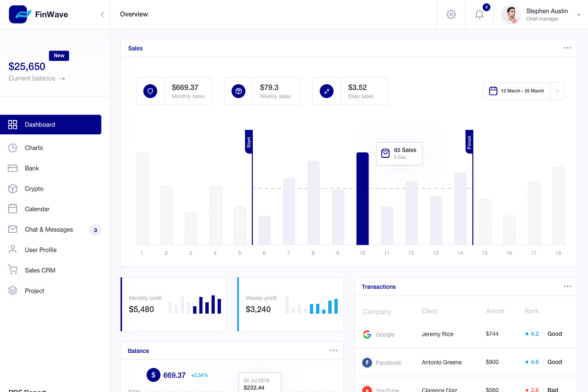
Task: Click the Charts pie icon
Action: pyautogui.click(x=13, y=148)
